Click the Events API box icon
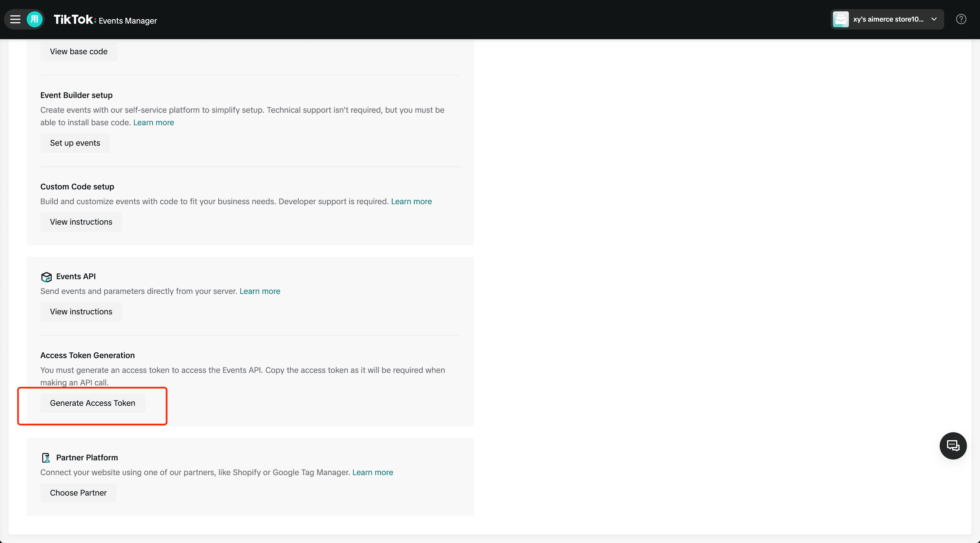The image size is (980, 543). pos(46,277)
